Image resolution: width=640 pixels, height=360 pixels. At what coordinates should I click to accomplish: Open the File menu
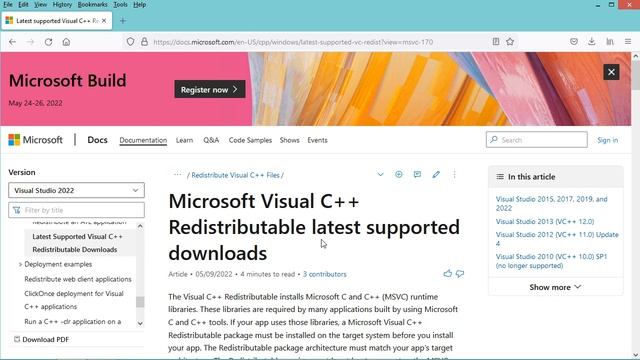coord(8,4)
